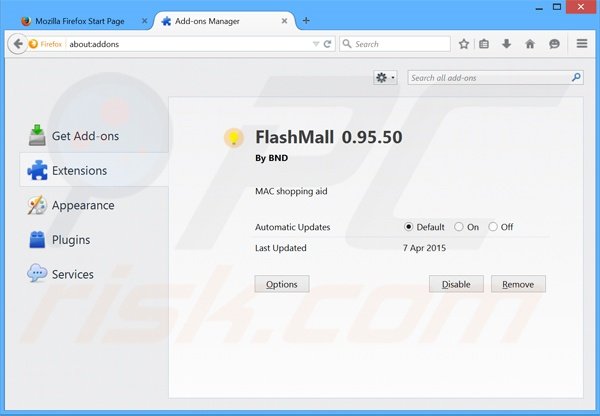600x416 pixels.
Task: Click the Extensions puzzle piece icon
Action: point(37,170)
